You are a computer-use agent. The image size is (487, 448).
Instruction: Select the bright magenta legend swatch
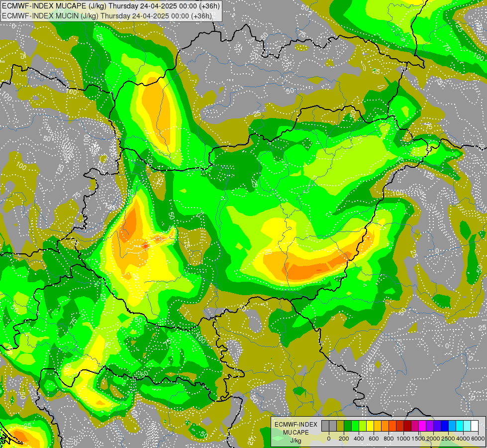tap(422, 426)
